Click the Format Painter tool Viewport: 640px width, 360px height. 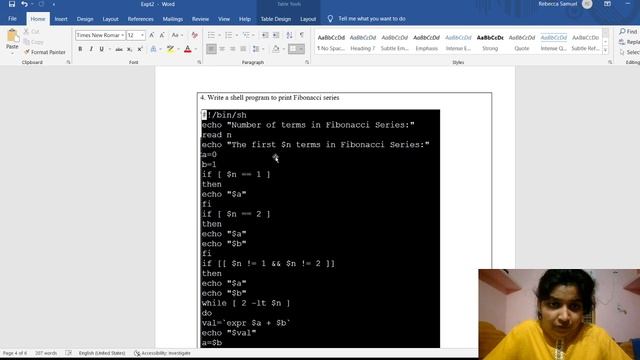(x=45, y=52)
